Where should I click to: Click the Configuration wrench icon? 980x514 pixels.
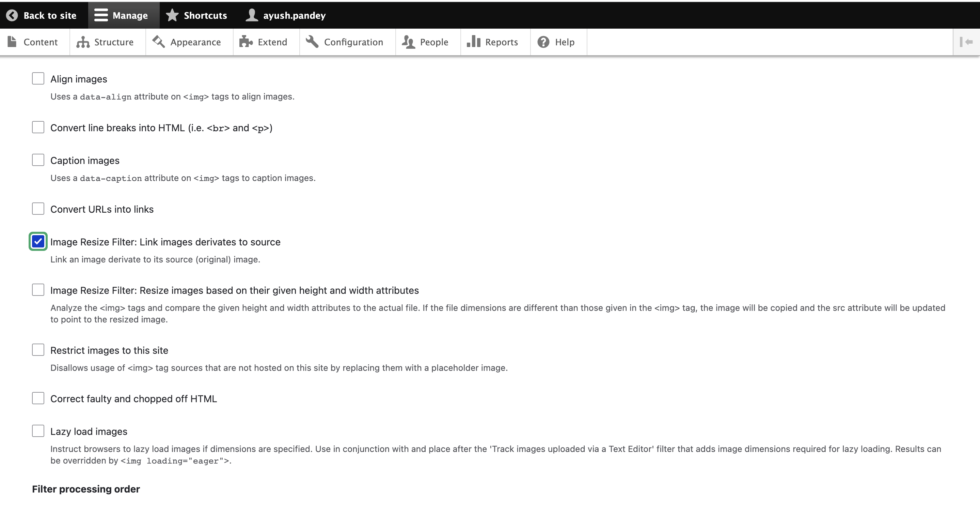[312, 42]
